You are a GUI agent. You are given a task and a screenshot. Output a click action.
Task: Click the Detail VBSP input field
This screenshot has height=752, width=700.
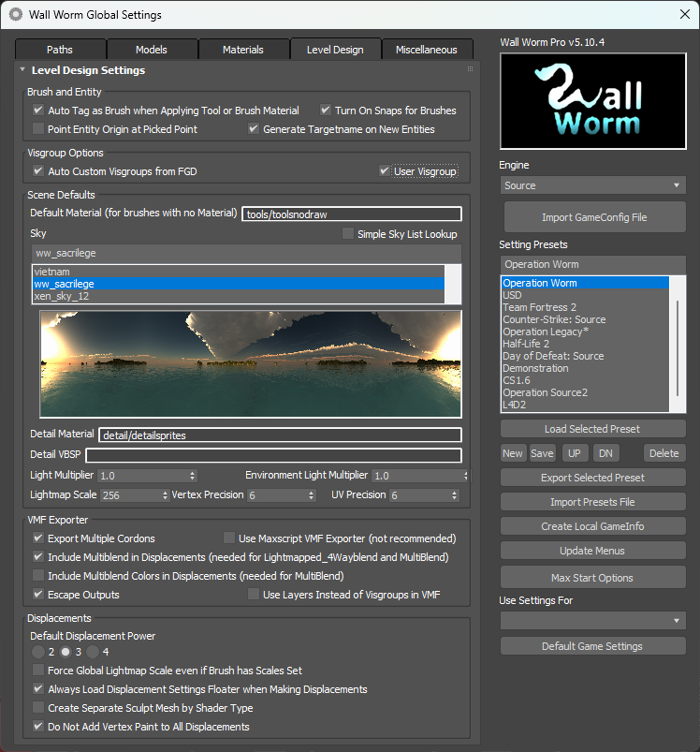pyautogui.click(x=273, y=455)
